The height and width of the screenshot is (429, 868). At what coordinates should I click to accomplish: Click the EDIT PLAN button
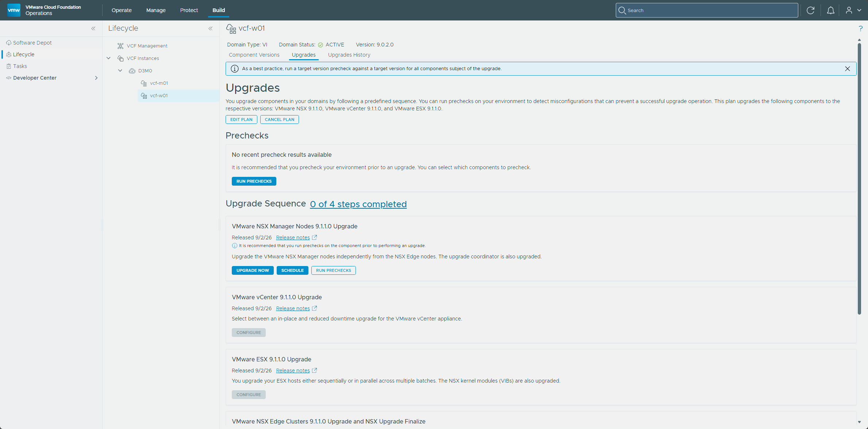coord(241,119)
